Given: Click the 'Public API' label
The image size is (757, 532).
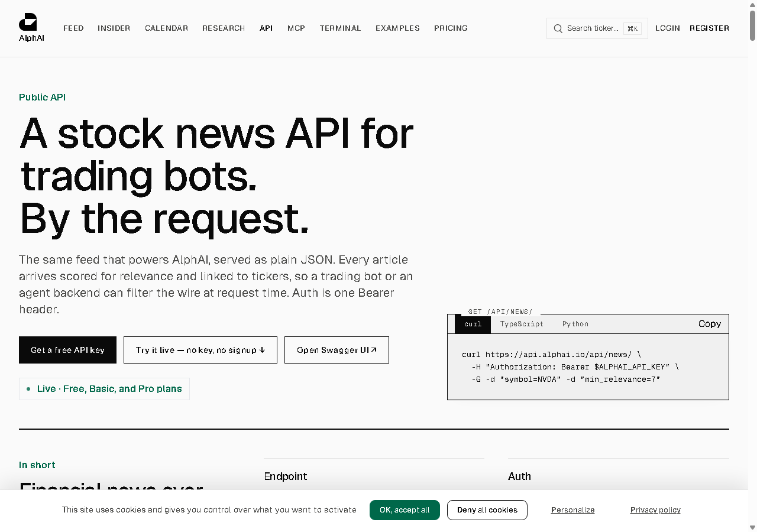Looking at the screenshot, I should [42, 98].
